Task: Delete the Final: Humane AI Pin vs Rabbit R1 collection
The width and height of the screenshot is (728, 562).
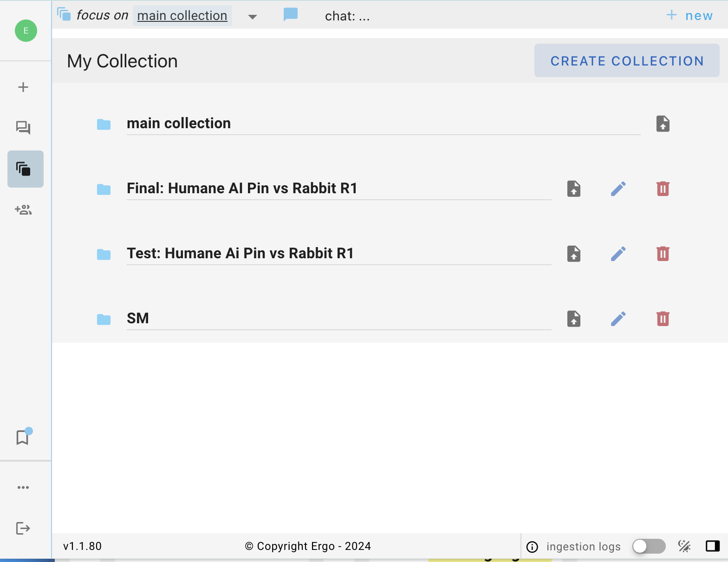Action: (663, 189)
